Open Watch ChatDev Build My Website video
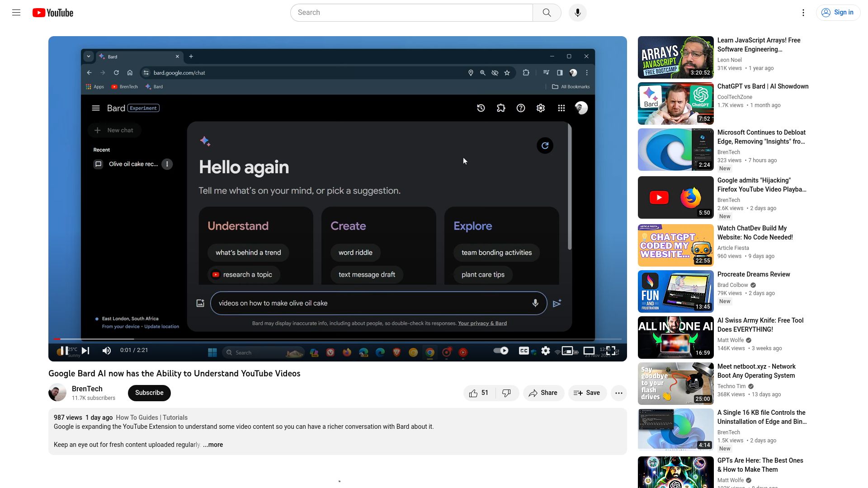The image size is (868, 488). [x=755, y=233]
